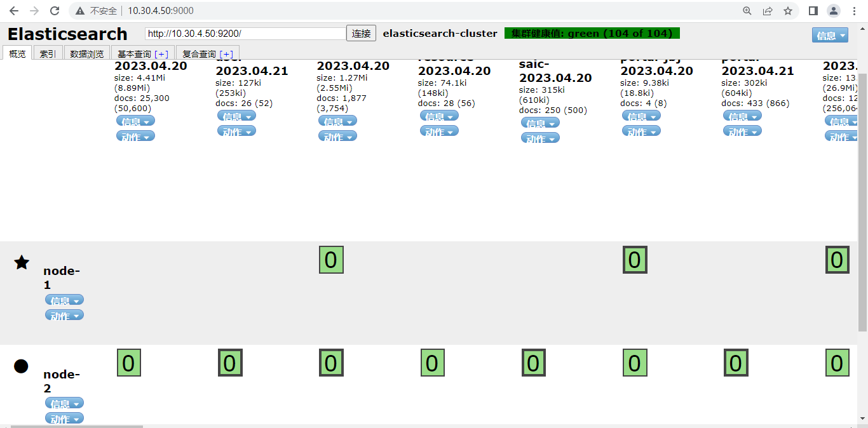
Task: Open the 数据浏览 tab
Action: click(87, 54)
